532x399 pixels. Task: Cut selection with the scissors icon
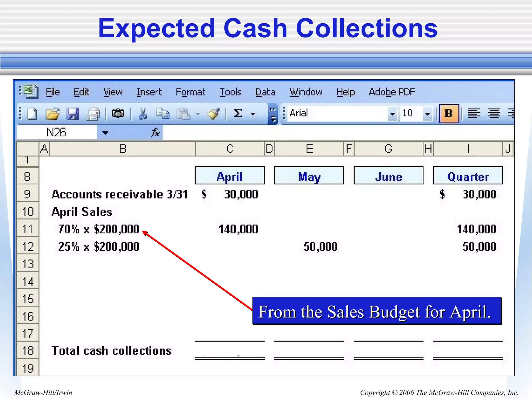pos(143,114)
